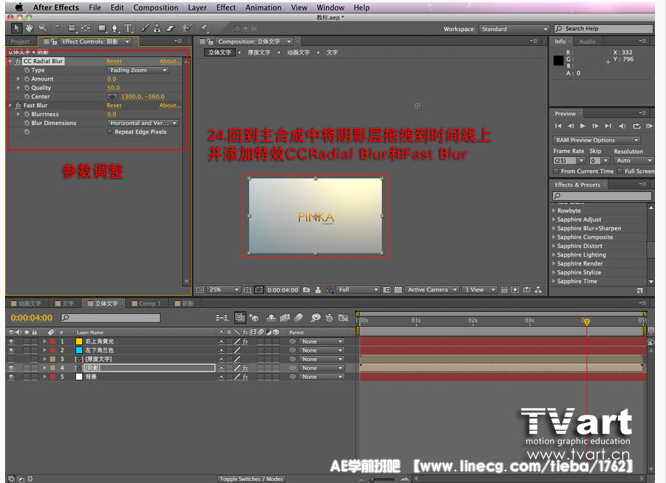Hide layer 5 背景 with its eye icon
666x483 pixels.
coord(11,377)
